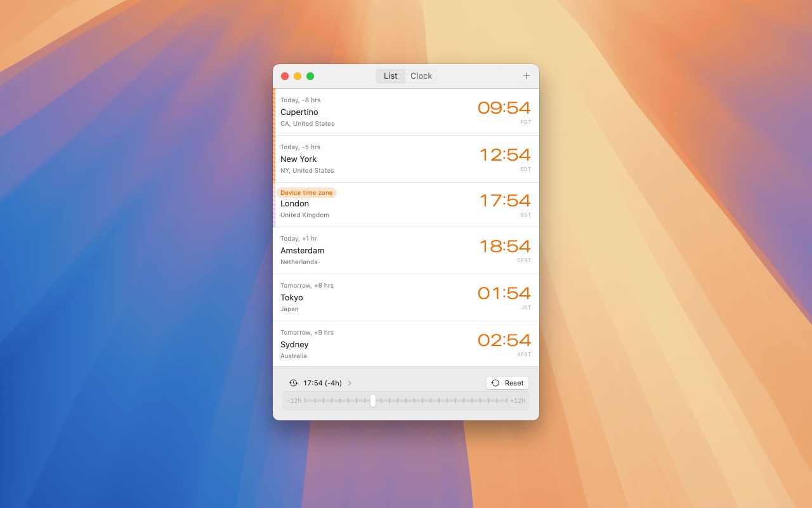This screenshot has height=508, width=812.
Task: Click the 12:54 EDT time
Action: pos(506,155)
